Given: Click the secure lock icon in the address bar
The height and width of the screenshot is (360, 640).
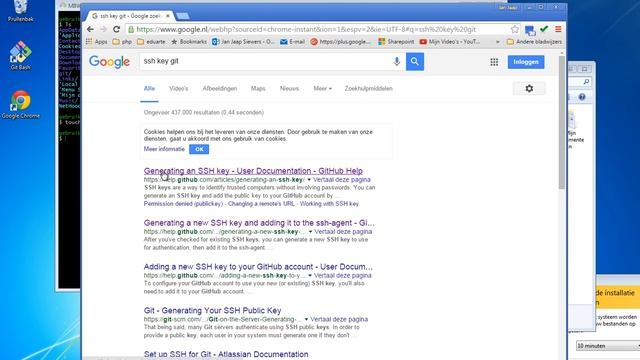Looking at the screenshot, I should [131, 29].
